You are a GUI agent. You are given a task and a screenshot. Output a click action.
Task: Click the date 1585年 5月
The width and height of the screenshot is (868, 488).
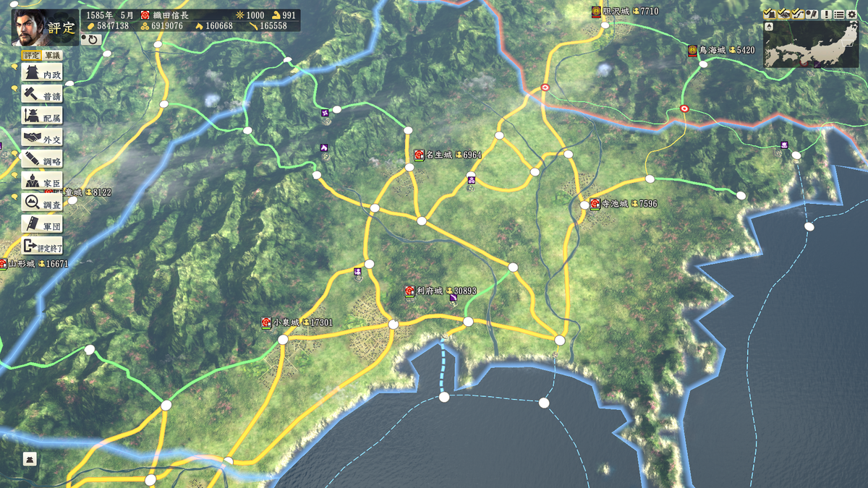[110, 14]
